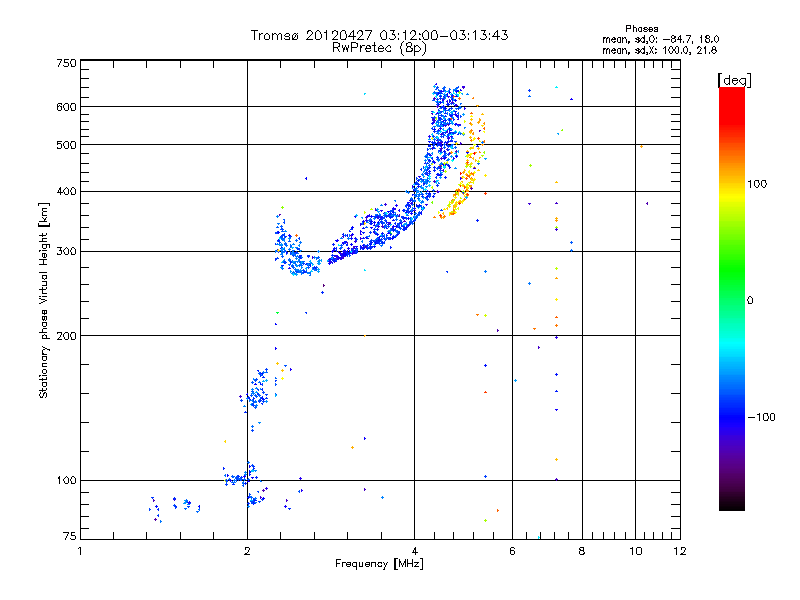Image resolution: width=800 pixels, height=600 pixels.
Task: Click the y-axis tick label '400'
Action: pos(66,192)
